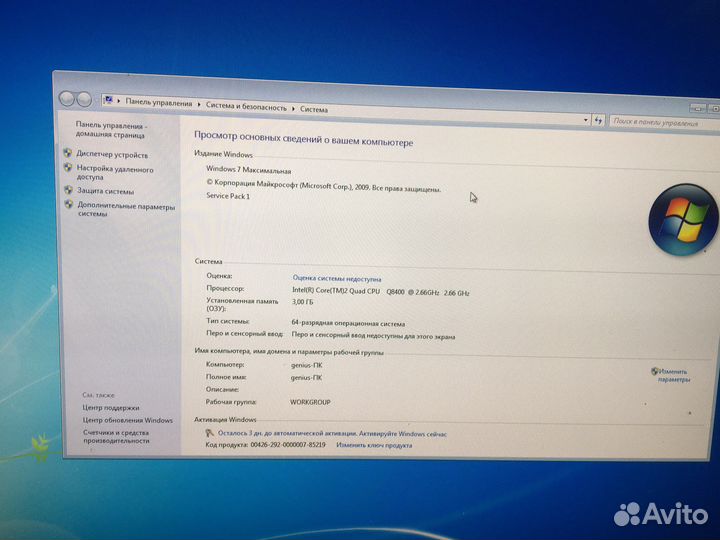This screenshot has height=540, width=720.
Task: Open Оценка системы недоступна link
Action: 336,278
